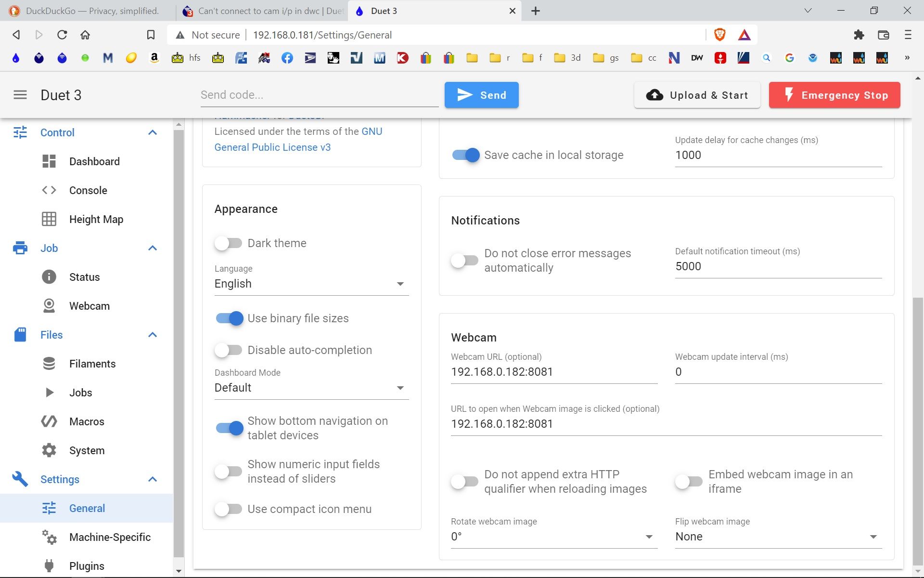Viewport: 924px width, 578px height.
Task: Bookmark this page with the bookmark icon
Action: (x=151, y=35)
